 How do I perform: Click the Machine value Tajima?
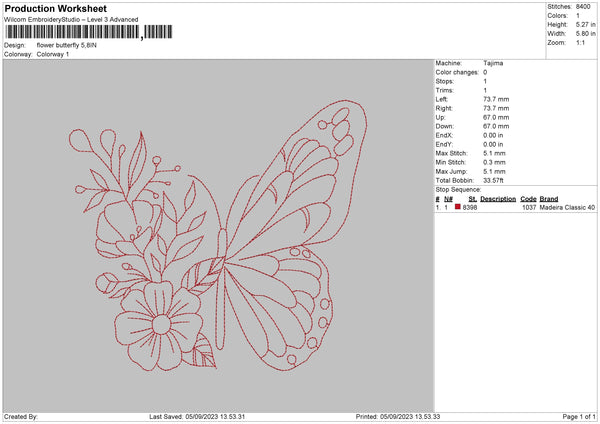(x=493, y=63)
